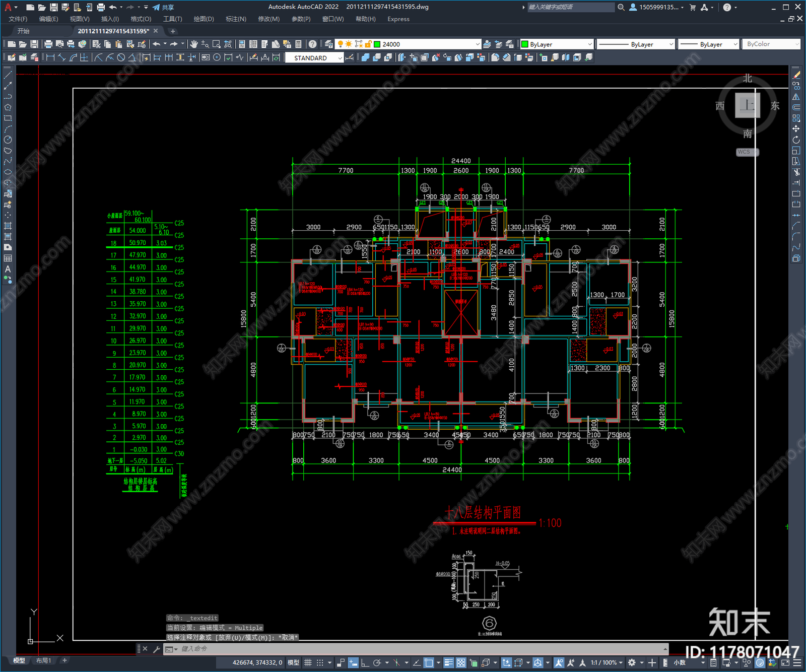Select the Line tool in draw toolbar
This screenshot has height=672, width=806.
(8, 75)
